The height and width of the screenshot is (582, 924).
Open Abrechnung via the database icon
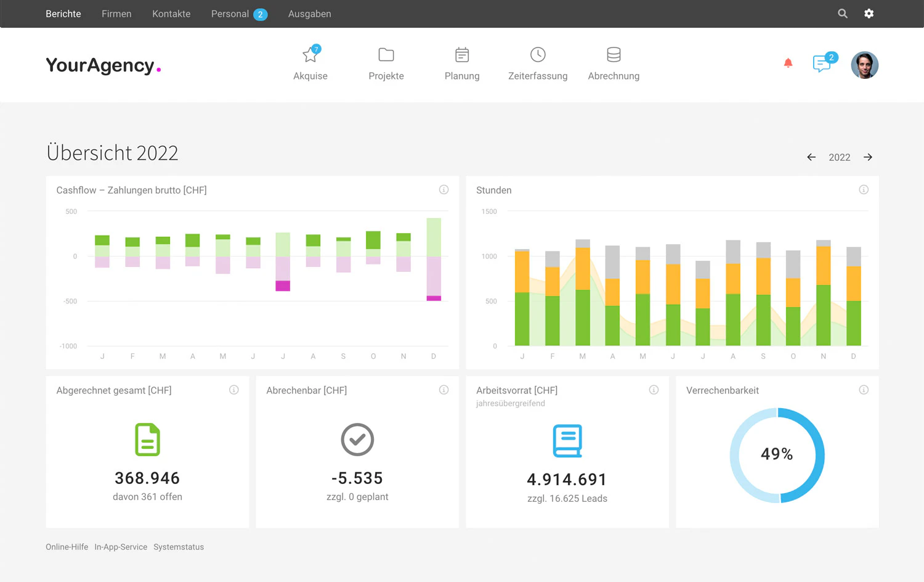coord(613,54)
